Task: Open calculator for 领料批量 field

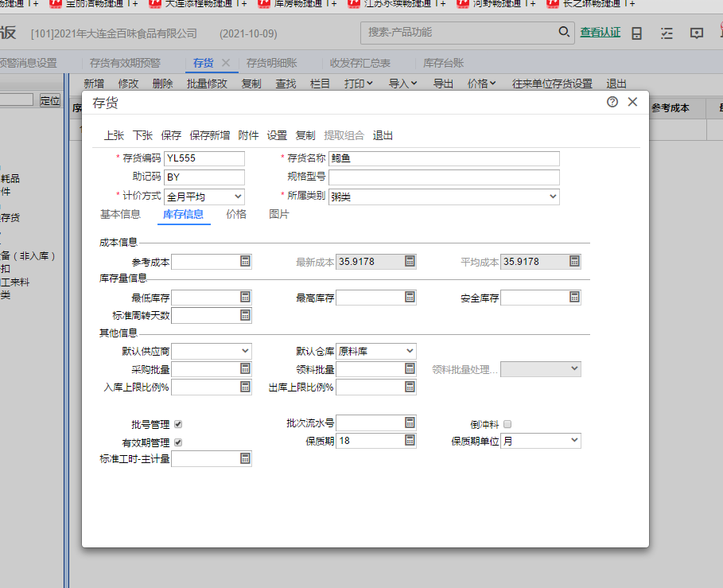Action: (x=410, y=368)
